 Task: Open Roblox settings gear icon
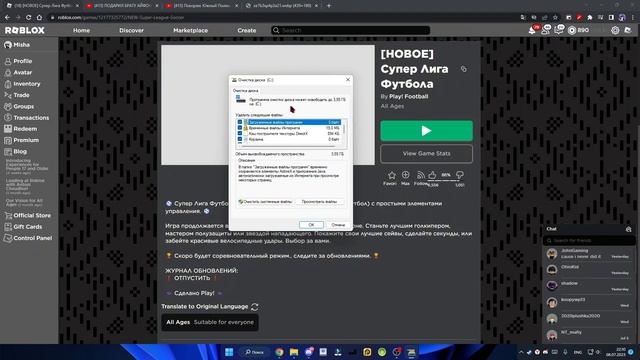click(x=615, y=30)
